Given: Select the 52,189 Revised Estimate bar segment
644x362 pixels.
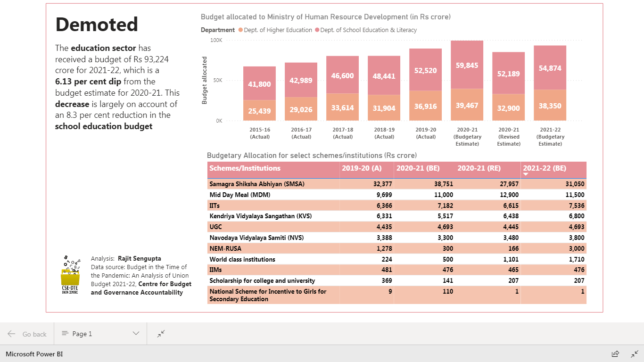Looking at the screenshot, I should click(x=508, y=73).
